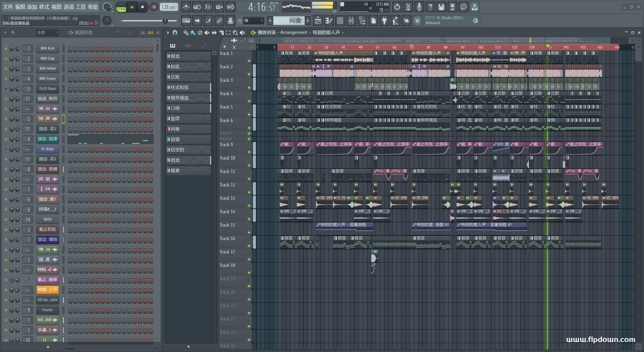This screenshot has height=352, width=644.
Task: Toggle loop recording icon
Action: 230,7
